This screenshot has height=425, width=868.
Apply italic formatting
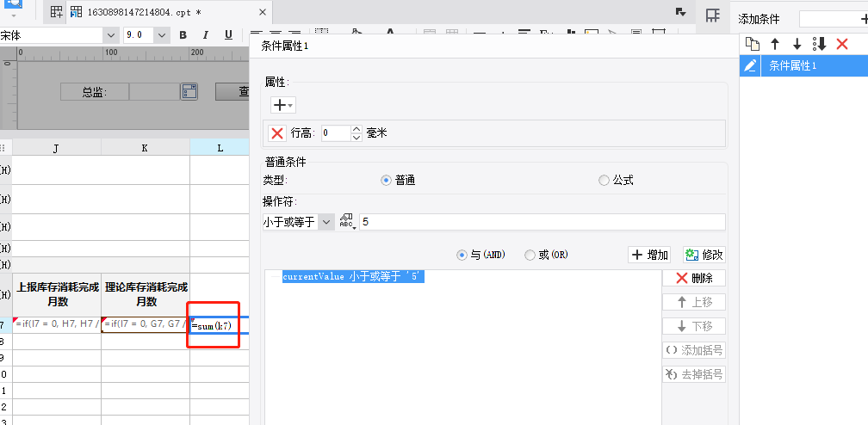pos(205,35)
